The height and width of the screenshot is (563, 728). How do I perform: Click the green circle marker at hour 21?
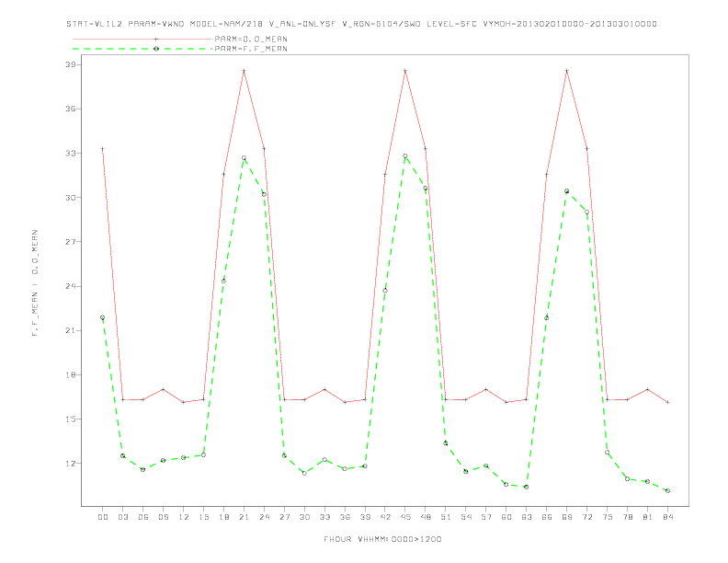[x=244, y=158]
